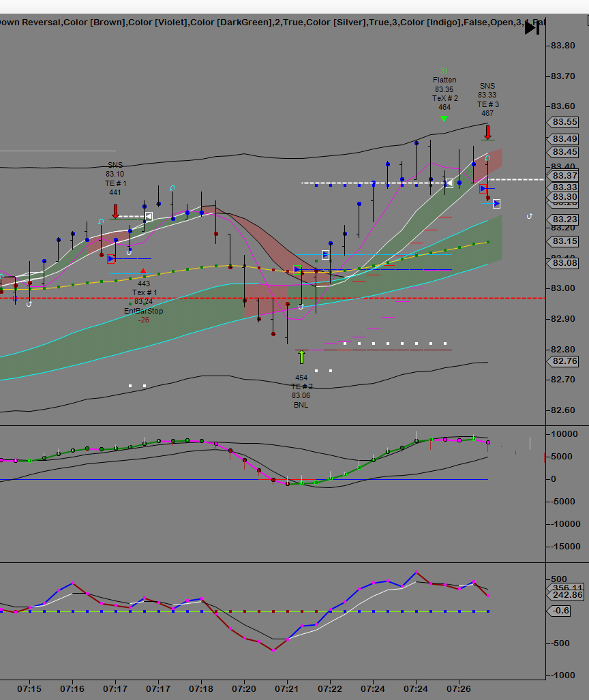Viewport: 589px width, 700px height.
Task: Select the Flatten trade label text
Action: click(x=444, y=80)
